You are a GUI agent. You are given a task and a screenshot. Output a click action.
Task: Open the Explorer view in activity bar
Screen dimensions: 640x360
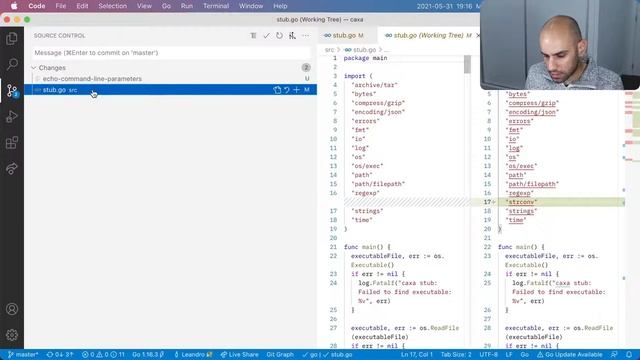point(12,39)
